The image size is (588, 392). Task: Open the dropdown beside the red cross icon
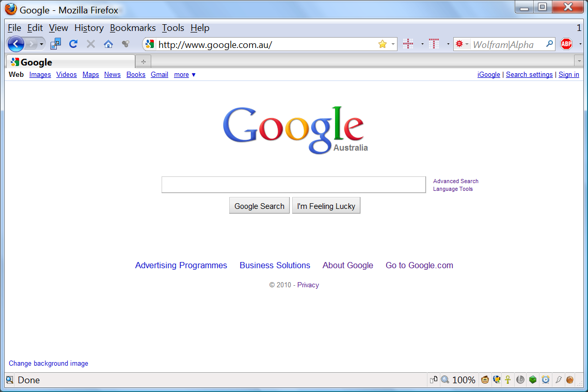click(x=422, y=44)
